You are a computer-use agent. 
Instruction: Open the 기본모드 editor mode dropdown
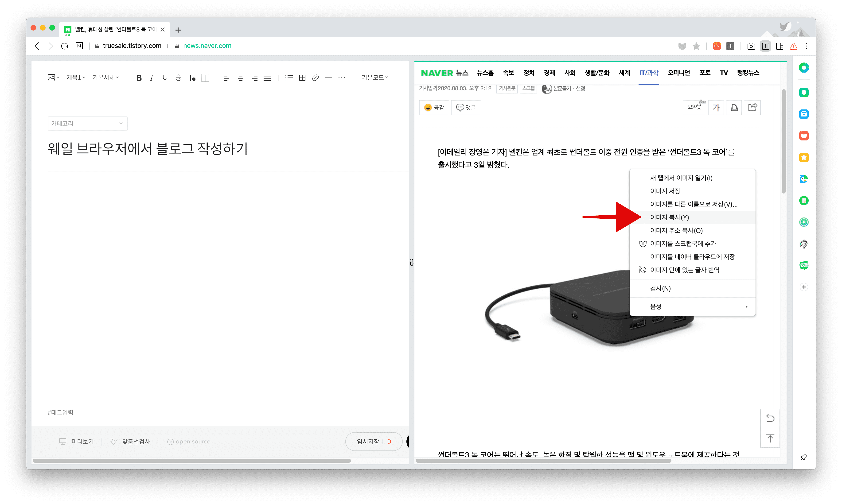pos(374,78)
